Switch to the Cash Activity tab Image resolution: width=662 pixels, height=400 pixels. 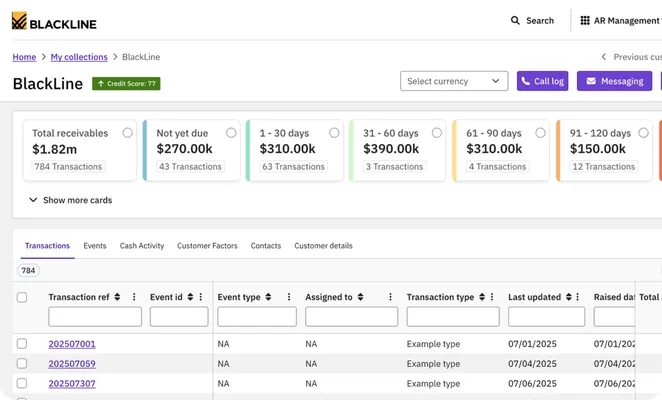pyautogui.click(x=142, y=246)
